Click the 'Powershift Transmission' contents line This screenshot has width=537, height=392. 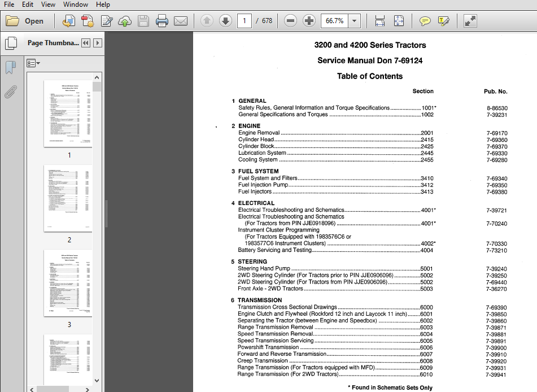tap(335, 347)
